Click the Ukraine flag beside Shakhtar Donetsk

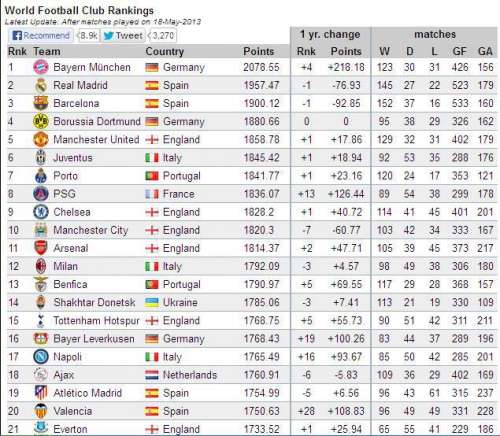coord(152,303)
